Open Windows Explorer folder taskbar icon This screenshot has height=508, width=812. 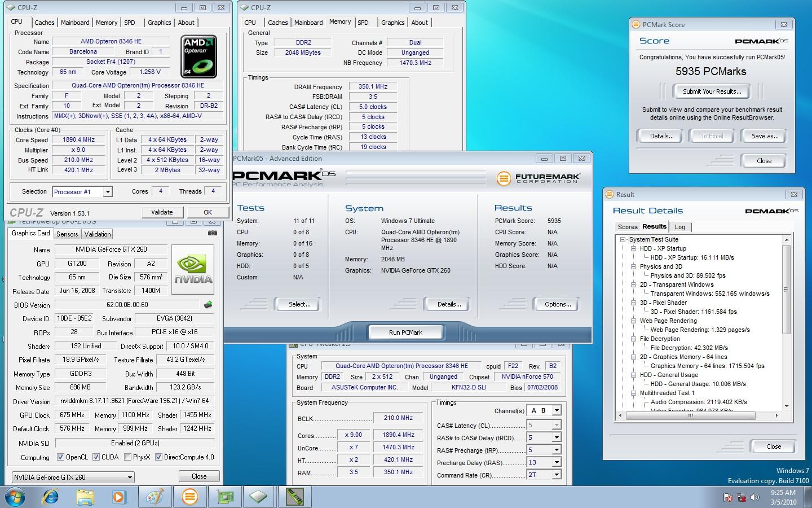click(85, 497)
